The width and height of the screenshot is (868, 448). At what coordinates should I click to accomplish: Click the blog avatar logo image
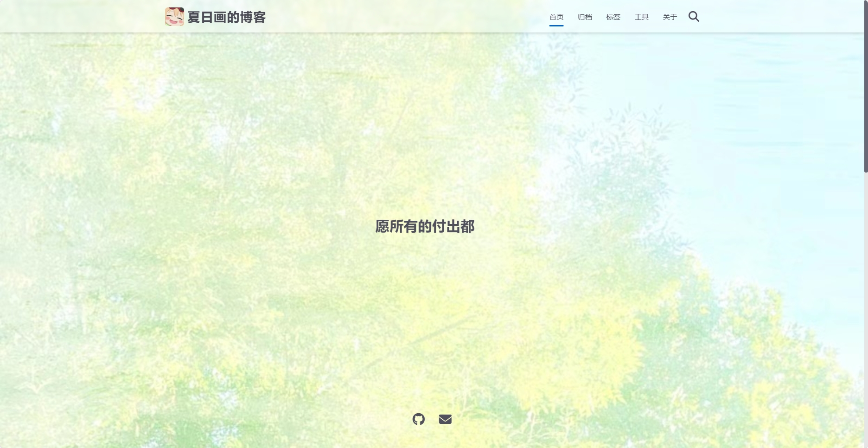tap(174, 17)
